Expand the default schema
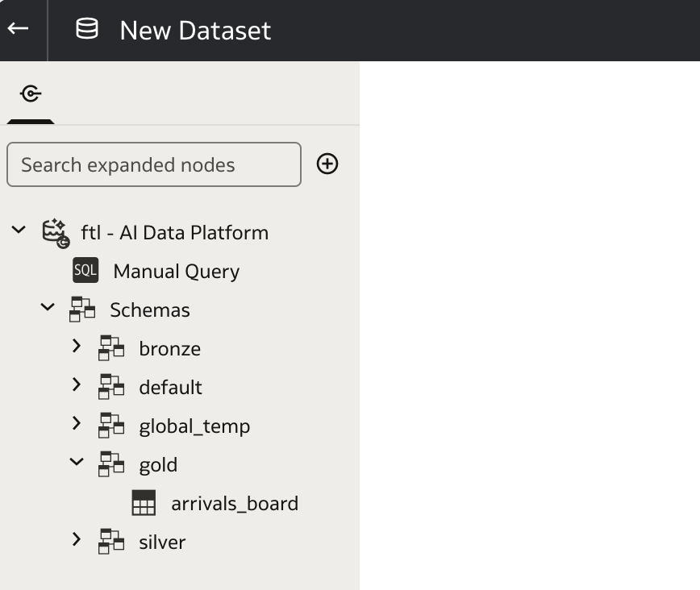700x590 pixels. point(77,384)
